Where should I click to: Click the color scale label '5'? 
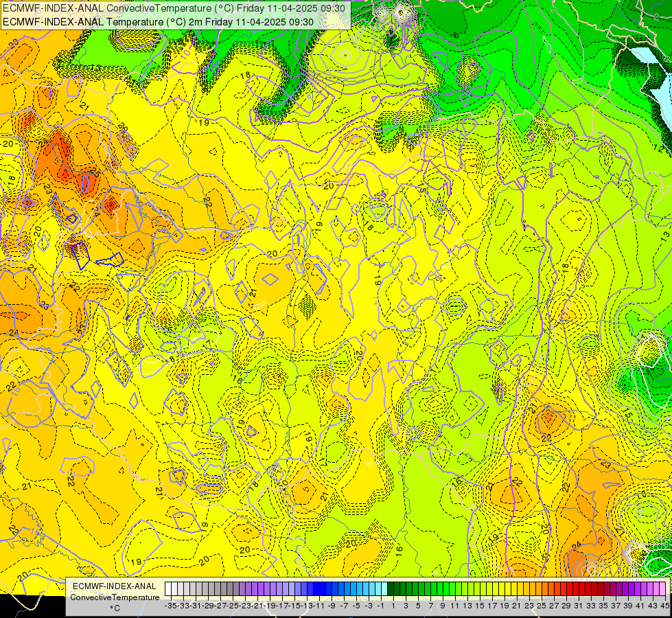tap(418, 606)
